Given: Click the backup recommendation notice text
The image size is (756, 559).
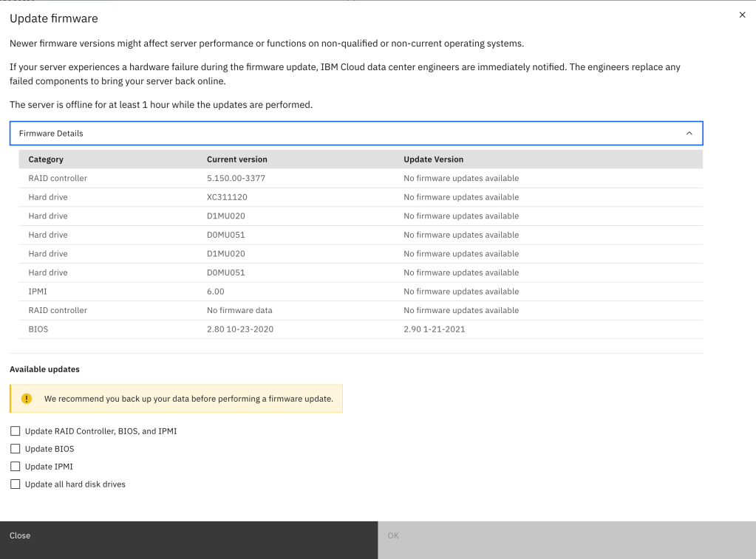Looking at the screenshot, I should click(x=188, y=399).
